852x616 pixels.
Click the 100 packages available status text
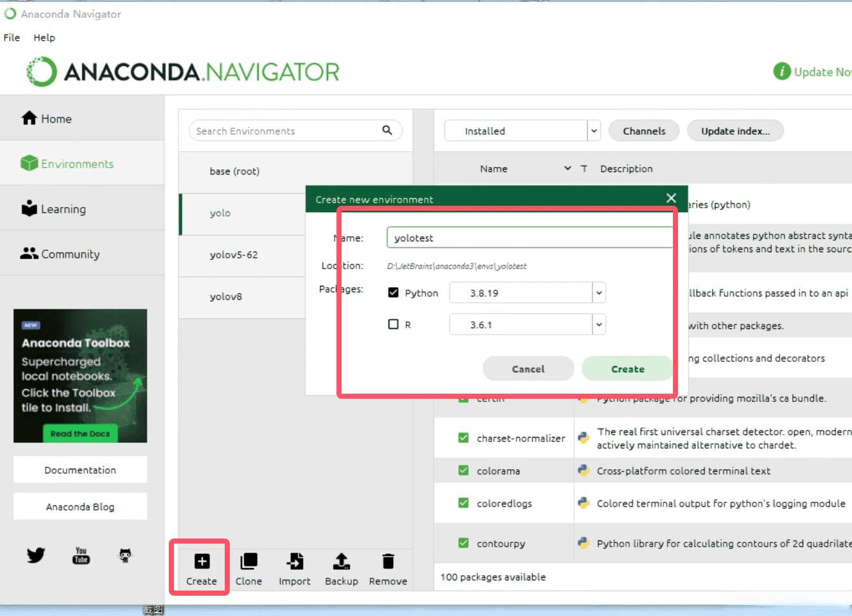(x=493, y=577)
